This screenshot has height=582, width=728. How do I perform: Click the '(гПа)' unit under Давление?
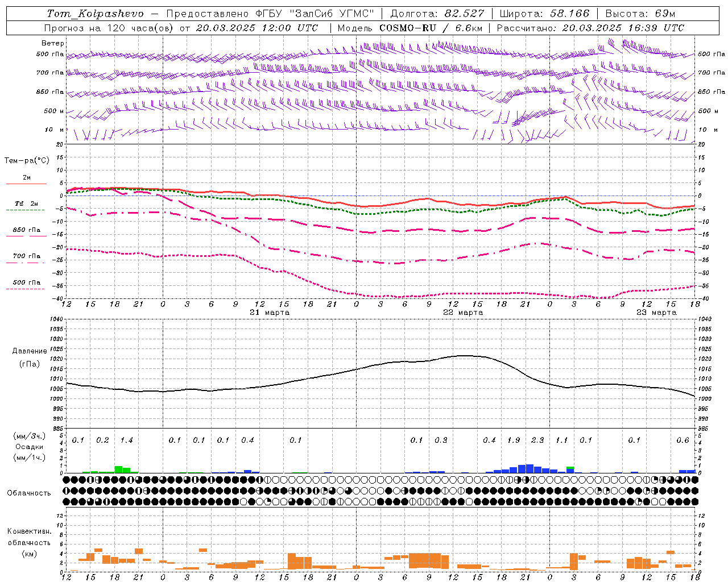point(30,364)
